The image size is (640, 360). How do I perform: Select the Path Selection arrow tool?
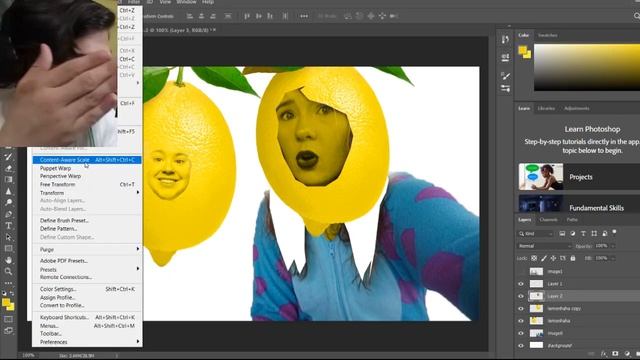8,237
